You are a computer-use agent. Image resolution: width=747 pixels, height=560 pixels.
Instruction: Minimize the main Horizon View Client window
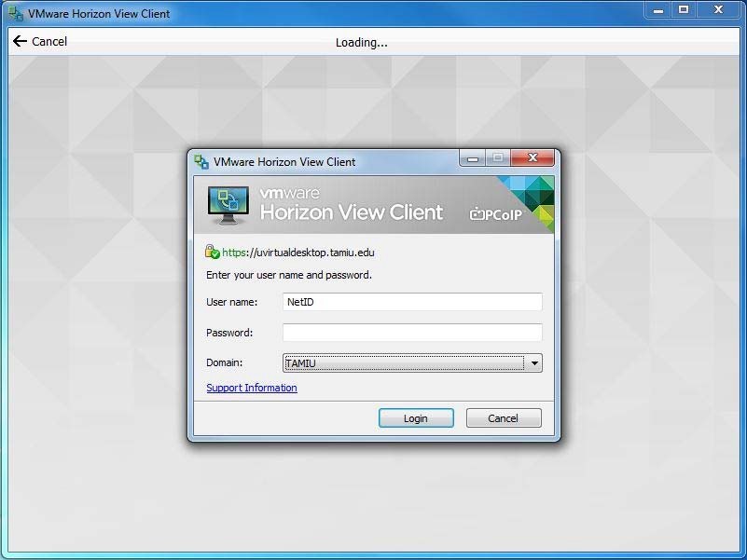(658, 10)
